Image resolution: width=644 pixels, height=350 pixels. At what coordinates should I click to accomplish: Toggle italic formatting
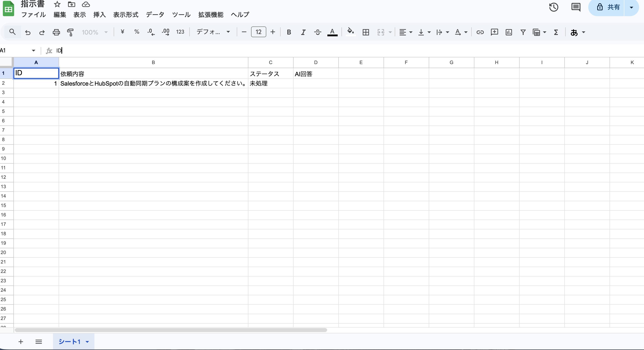[x=303, y=32]
